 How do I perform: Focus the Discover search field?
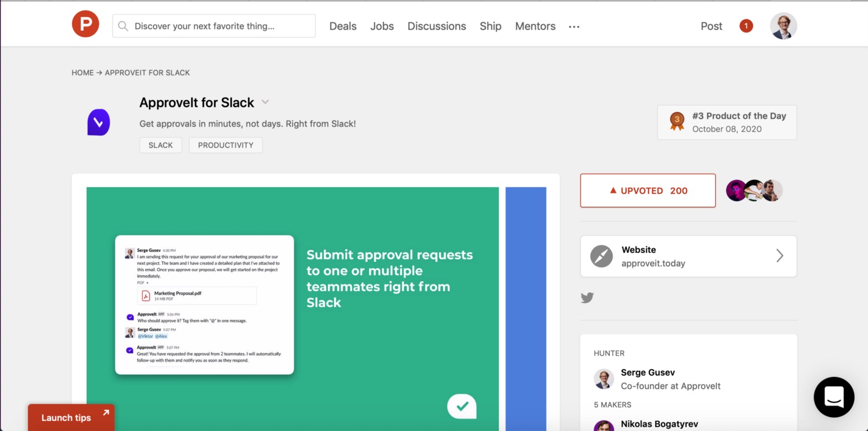214,26
